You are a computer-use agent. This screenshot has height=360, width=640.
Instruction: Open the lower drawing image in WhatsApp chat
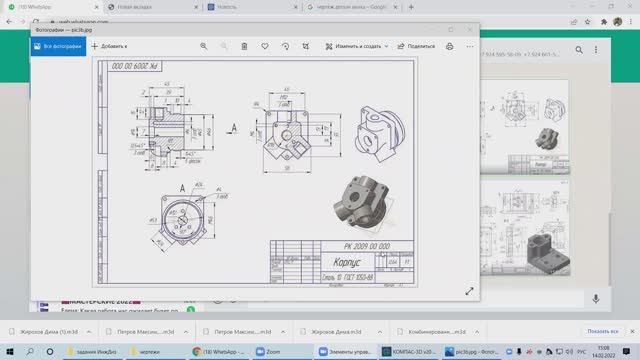tap(525, 227)
